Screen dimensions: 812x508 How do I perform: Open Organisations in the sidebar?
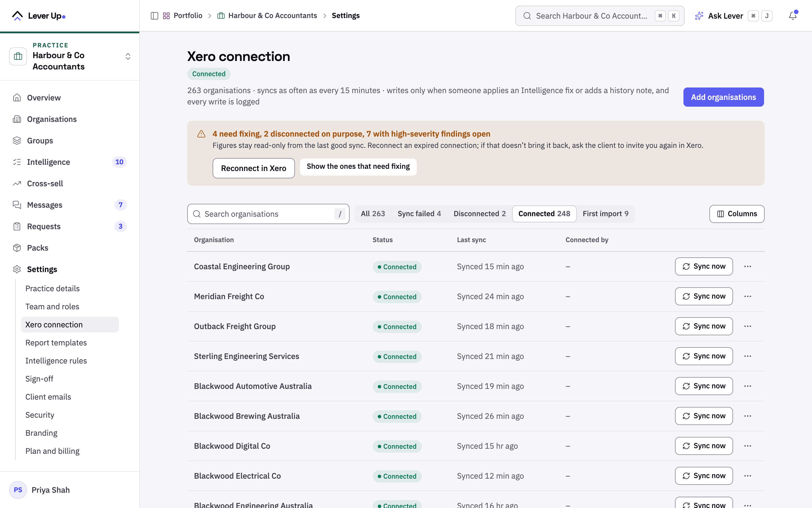tap(69, 119)
